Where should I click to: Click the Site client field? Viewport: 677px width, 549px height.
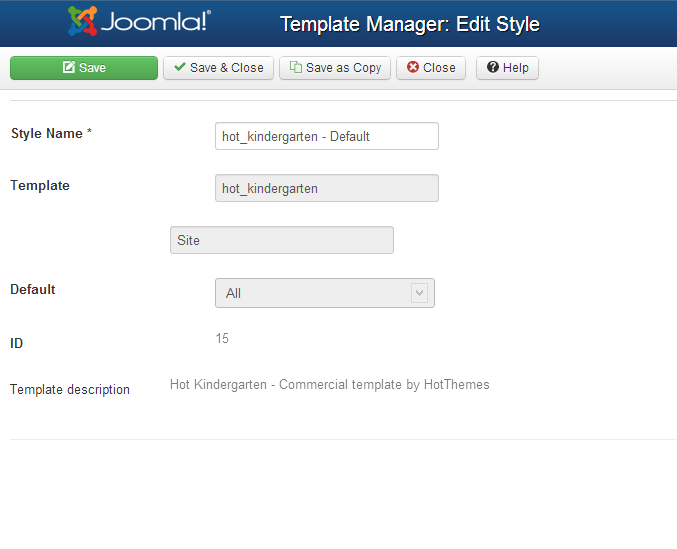(282, 240)
